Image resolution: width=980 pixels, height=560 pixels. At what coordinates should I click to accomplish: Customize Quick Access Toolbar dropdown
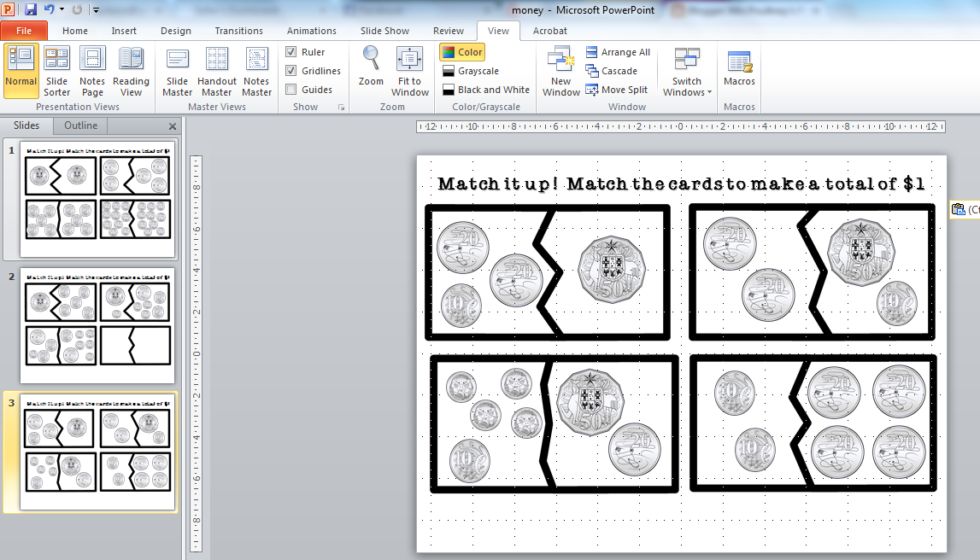click(x=96, y=9)
